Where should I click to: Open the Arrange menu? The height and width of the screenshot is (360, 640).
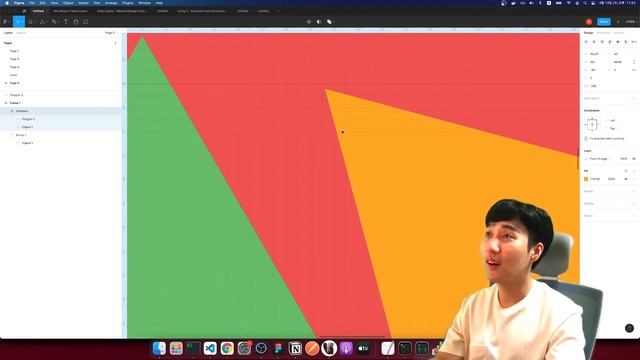(111, 3)
